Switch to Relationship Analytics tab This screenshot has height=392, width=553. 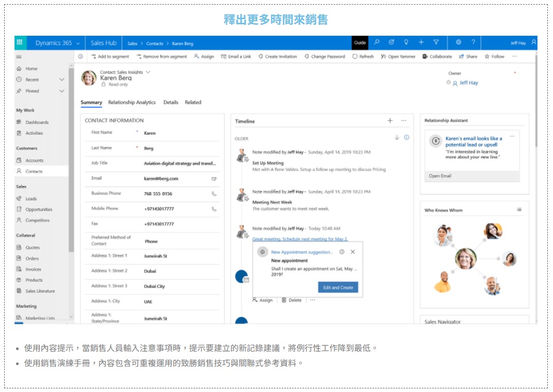tap(132, 103)
